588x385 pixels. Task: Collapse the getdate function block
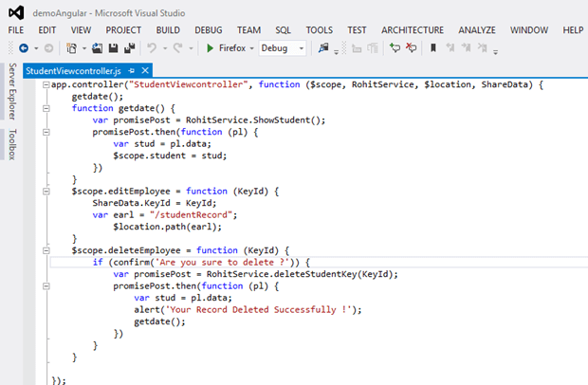(x=46, y=109)
